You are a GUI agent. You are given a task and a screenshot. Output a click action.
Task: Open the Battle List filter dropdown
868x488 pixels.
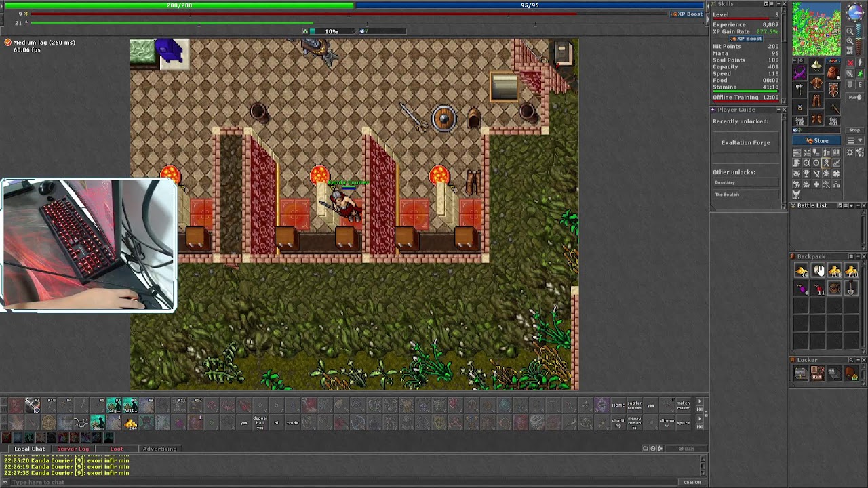coord(852,205)
